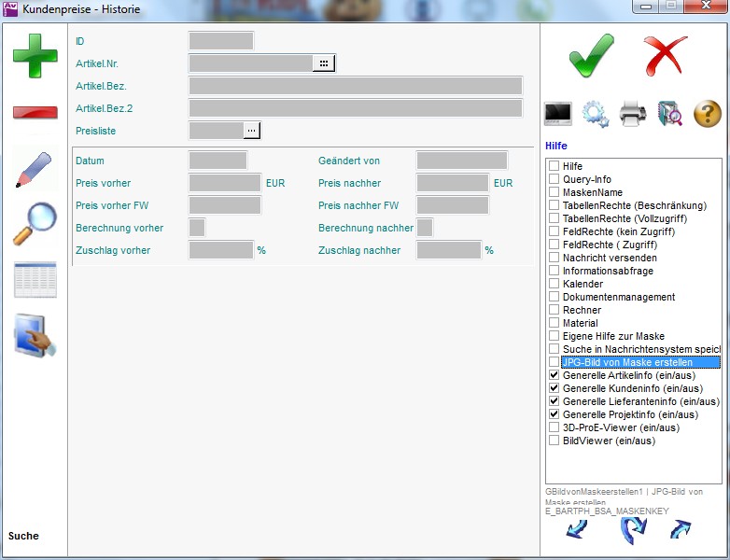Viewport: 730px width, 560px height.
Task: Select the Query-Info list entry
Action: click(586, 179)
